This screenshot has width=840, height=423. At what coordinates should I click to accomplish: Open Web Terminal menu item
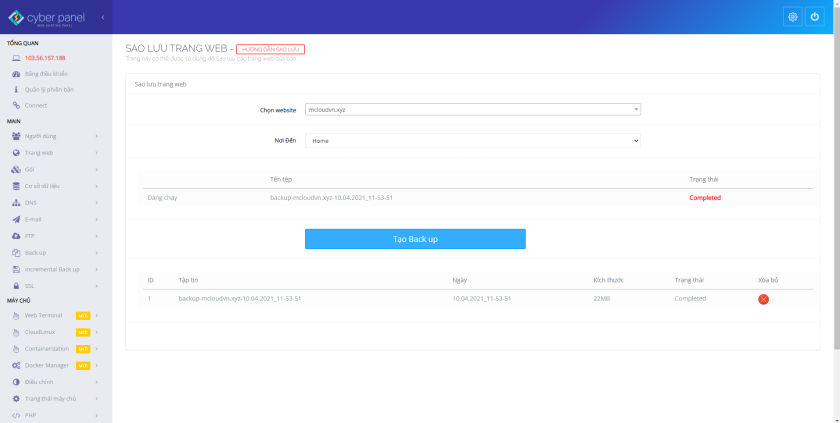[x=43, y=315]
